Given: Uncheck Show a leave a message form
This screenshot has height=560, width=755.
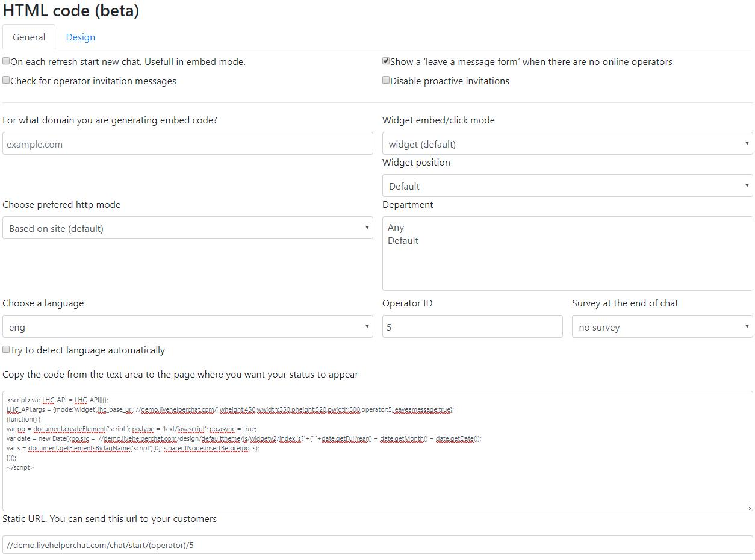Looking at the screenshot, I should tap(386, 61).
